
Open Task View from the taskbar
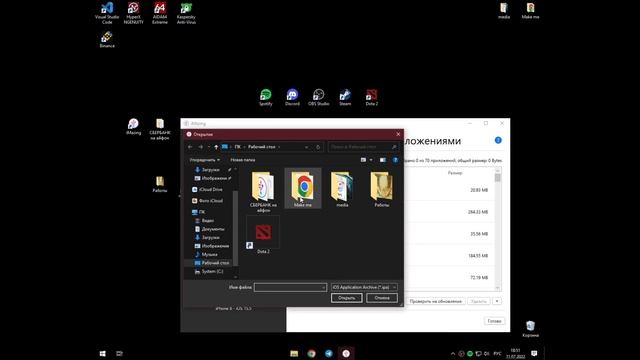(x=119, y=353)
